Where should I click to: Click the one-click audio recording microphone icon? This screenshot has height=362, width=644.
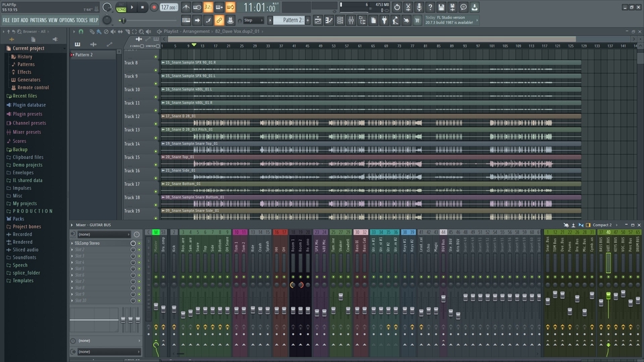pyautogui.click(x=419, y=7)
